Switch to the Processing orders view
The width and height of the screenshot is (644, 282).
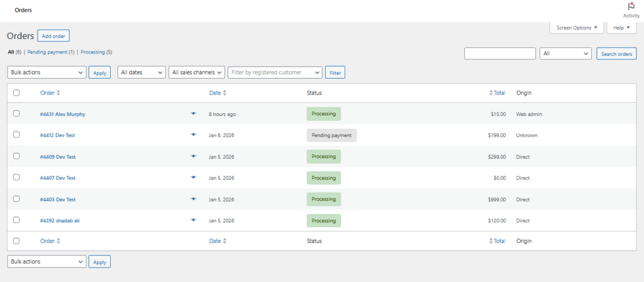click(96, 52)
